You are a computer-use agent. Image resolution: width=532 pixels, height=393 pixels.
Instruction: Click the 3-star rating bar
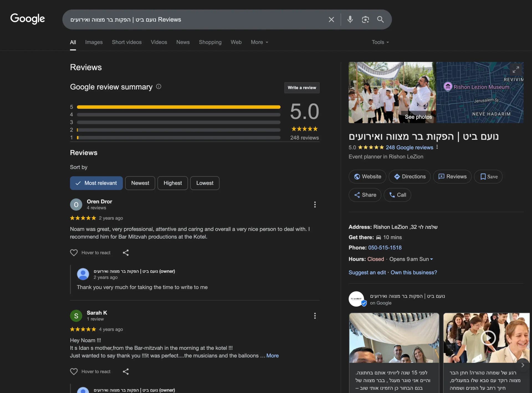179,122
